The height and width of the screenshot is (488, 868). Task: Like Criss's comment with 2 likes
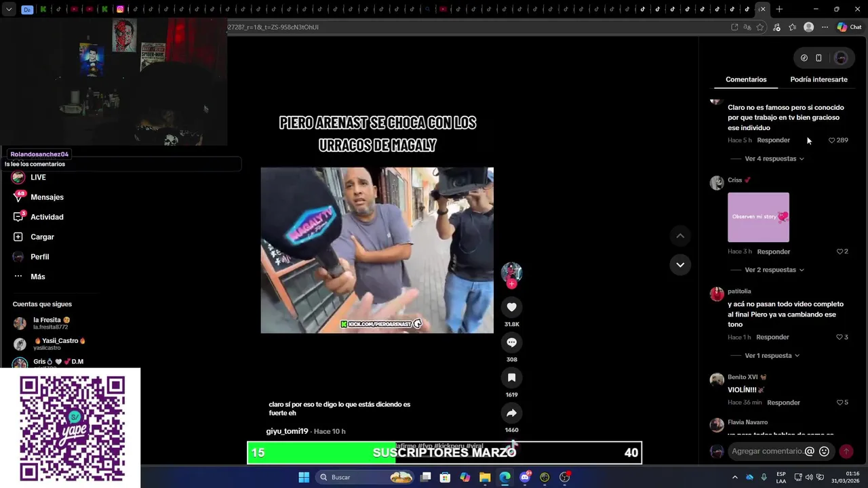click(x=840, y=251)
